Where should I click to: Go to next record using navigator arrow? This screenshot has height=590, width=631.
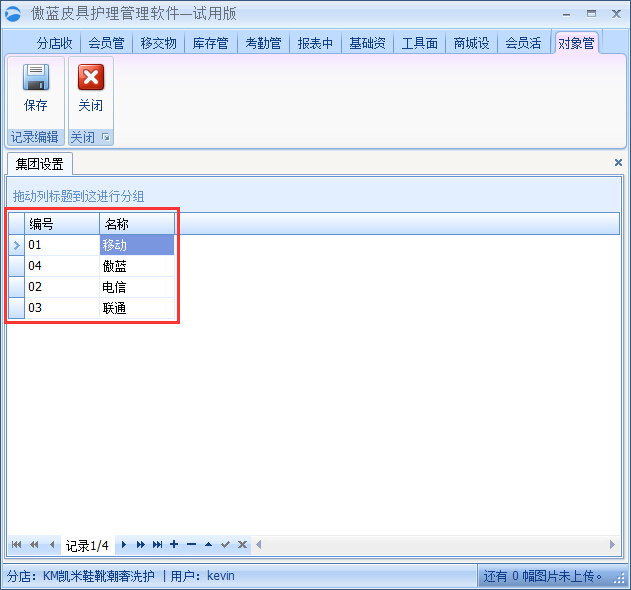point(124,545)
